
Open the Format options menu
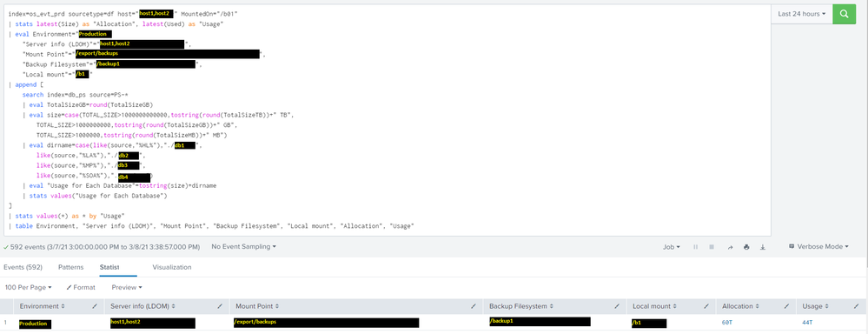[x=81, y=288]
